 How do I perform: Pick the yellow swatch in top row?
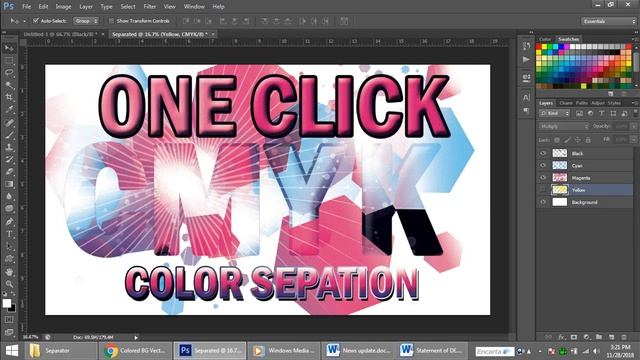[544, 47]
